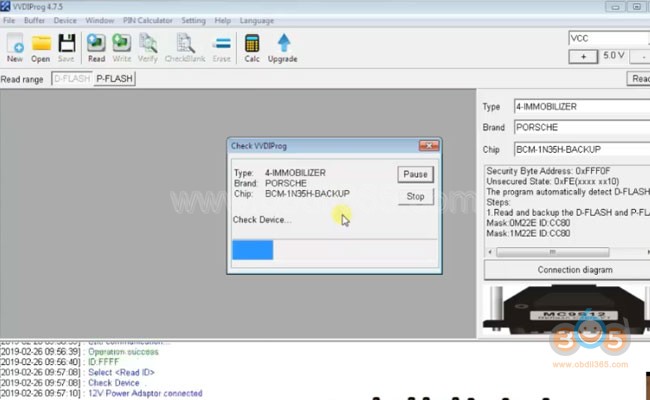Open the Brand PORSCHE dropdown

click(582, 127)
